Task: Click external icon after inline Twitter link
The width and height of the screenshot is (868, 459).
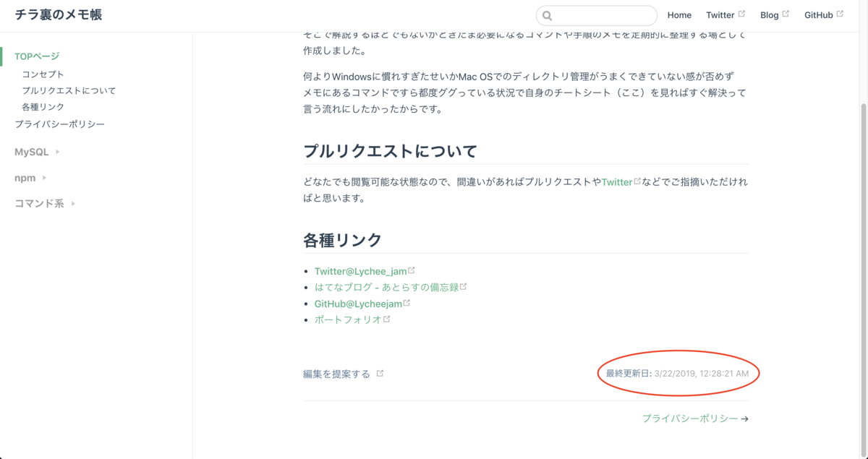Action: [637, 181]
